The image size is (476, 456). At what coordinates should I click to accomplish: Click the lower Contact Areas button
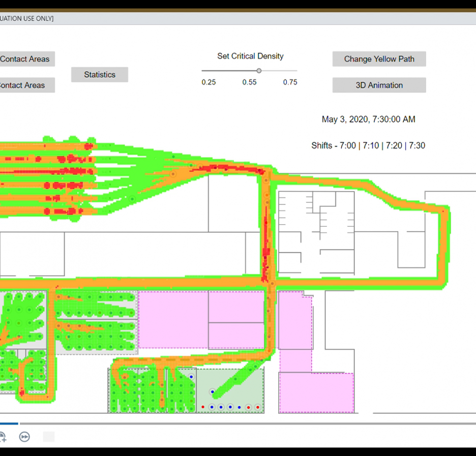[27, 85]
